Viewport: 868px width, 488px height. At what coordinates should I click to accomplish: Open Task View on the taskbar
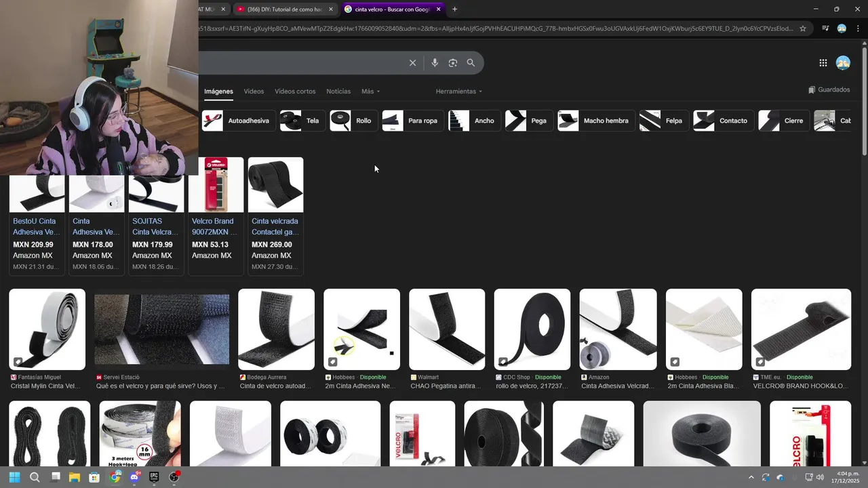(x=56, y=477)
